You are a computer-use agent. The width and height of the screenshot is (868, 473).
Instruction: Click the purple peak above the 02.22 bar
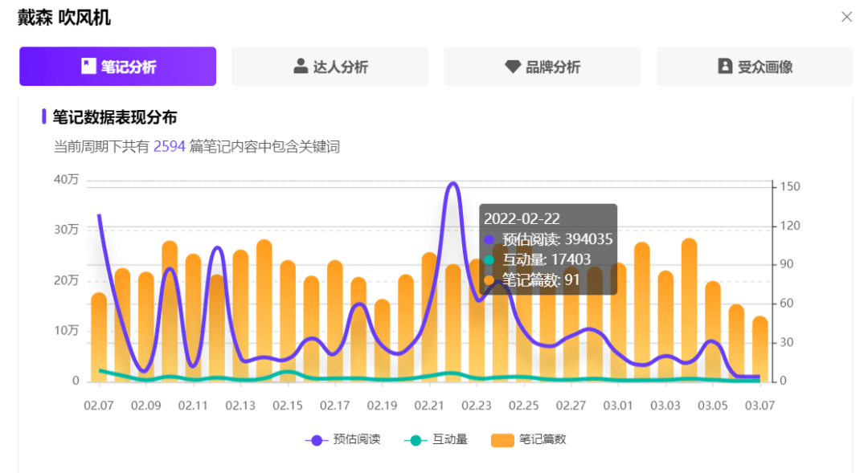(453, 184)
